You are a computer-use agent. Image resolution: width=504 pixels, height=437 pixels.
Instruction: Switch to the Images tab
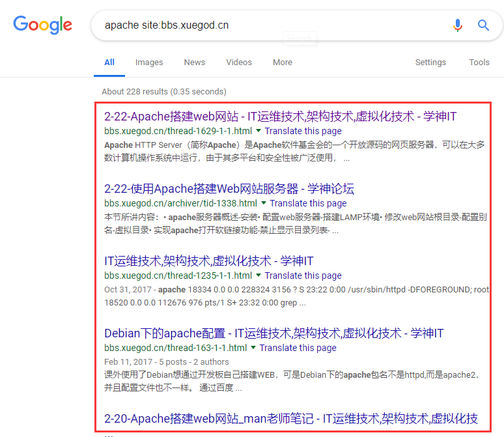click(x=149, y=63)
